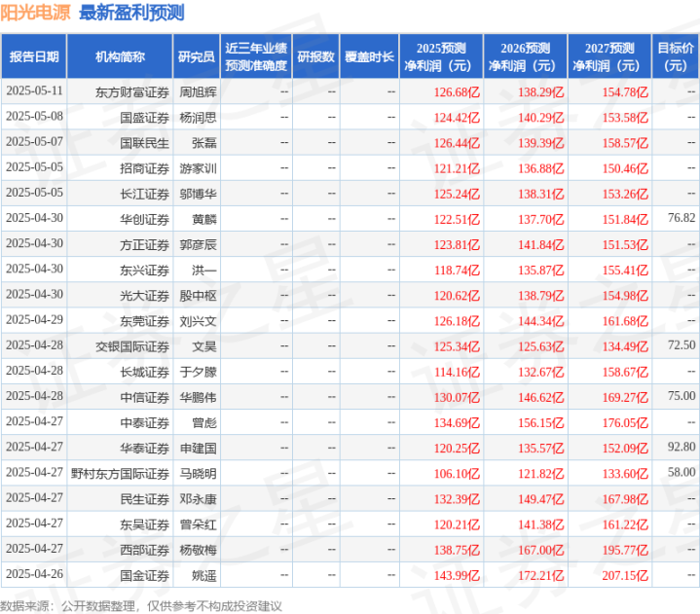Click the researcher name 刘兴文
700x614 pixels.
pyautogui.click(x=199, y=321)
